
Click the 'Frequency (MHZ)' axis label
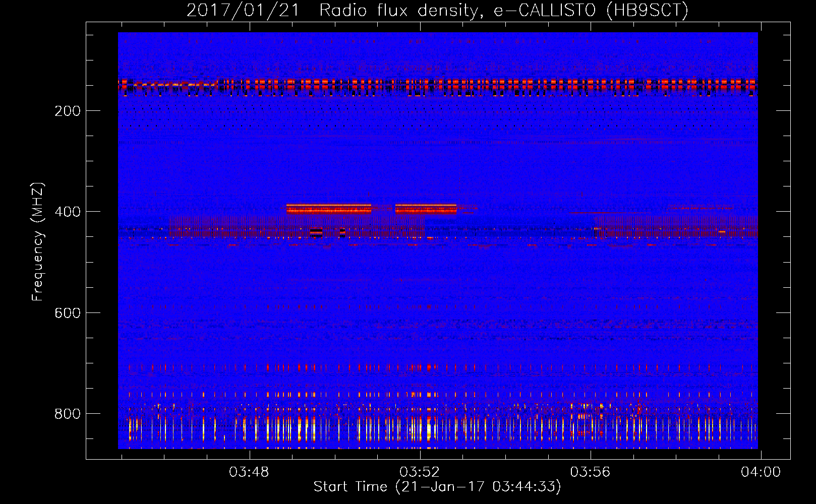38,242
